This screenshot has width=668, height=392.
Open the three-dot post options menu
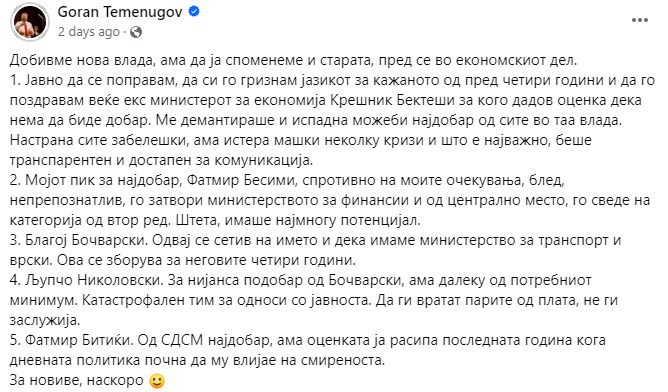pos(640,20)
